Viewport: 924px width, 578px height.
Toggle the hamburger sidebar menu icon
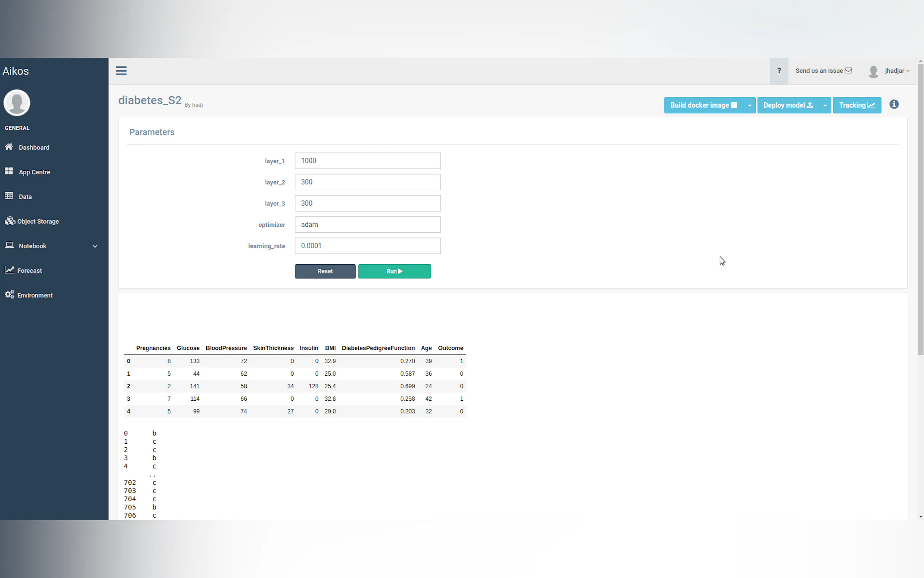tap(121, 71)
